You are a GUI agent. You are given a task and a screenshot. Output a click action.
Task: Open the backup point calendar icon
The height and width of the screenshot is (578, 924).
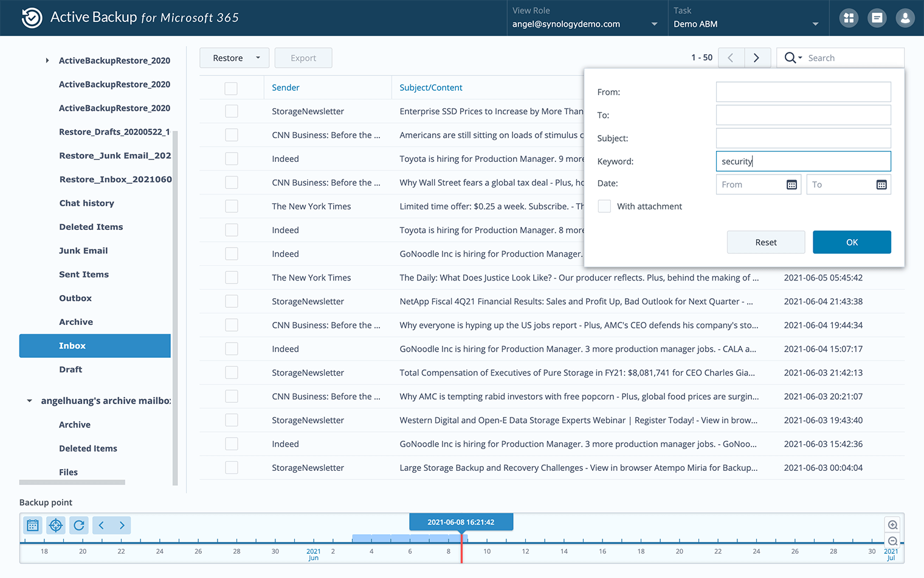pos(32,525)
